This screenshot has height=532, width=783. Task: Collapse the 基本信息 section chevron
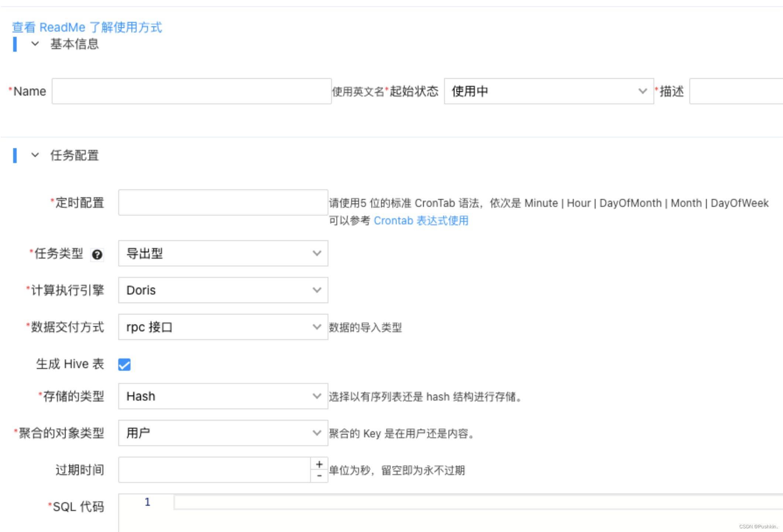(35, 44)
